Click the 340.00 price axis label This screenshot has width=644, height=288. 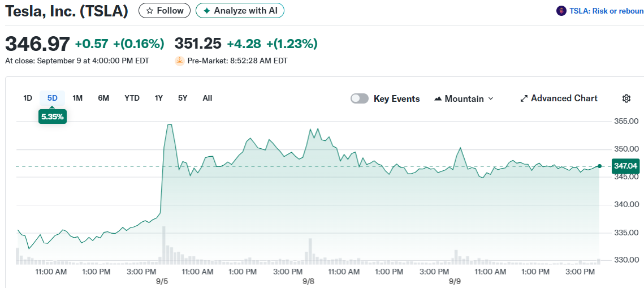[628, 204]
